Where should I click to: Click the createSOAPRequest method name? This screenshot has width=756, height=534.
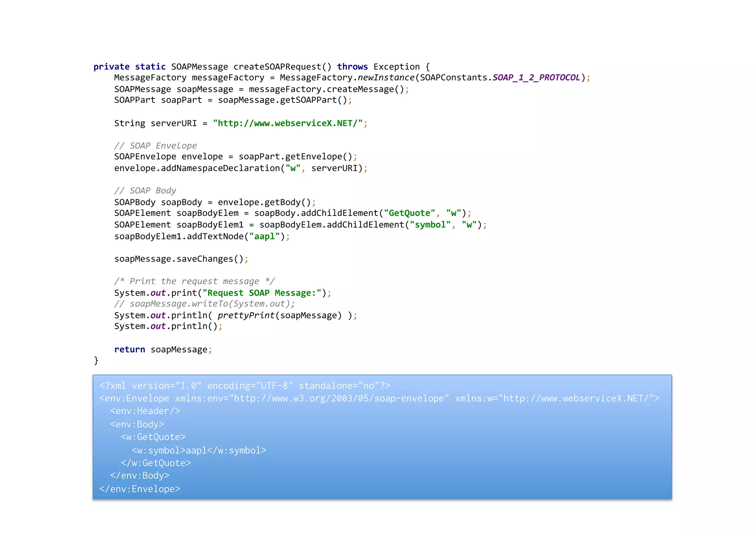pos(277,67)
